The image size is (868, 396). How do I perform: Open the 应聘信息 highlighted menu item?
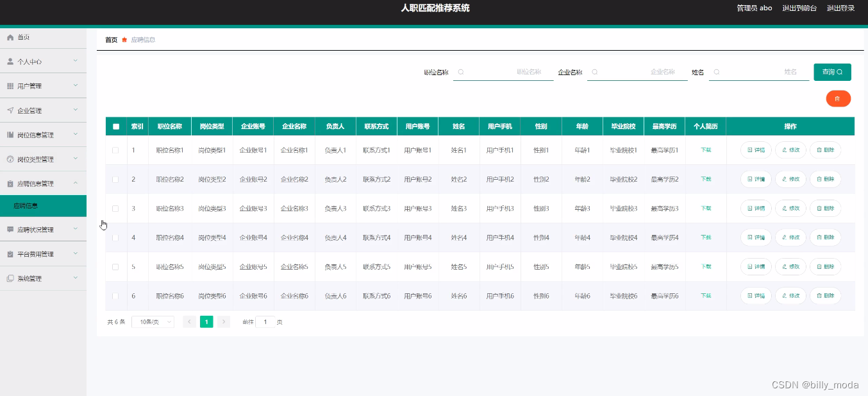[x=43, y=205]
